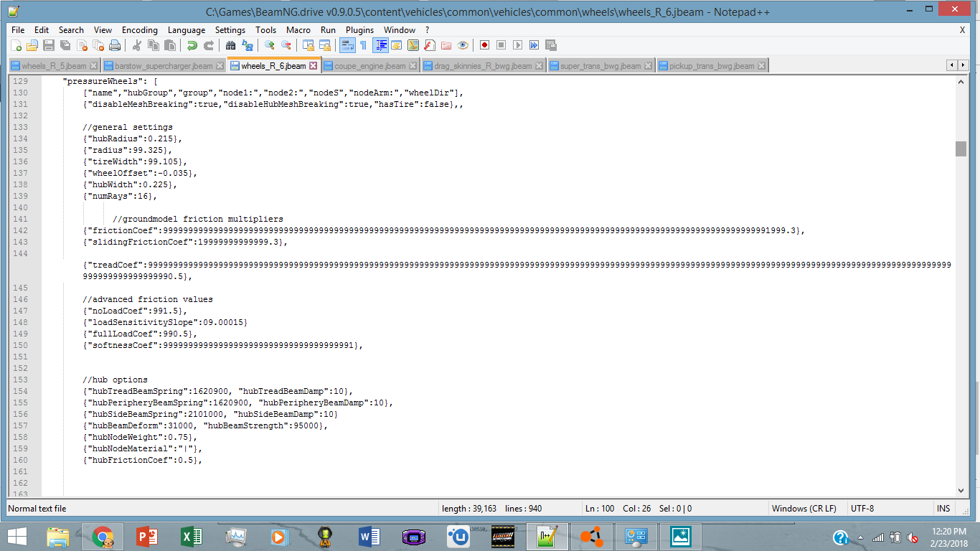Open the Edit menu
Screen dimensions: 980x551
click(x=42, y=30)
